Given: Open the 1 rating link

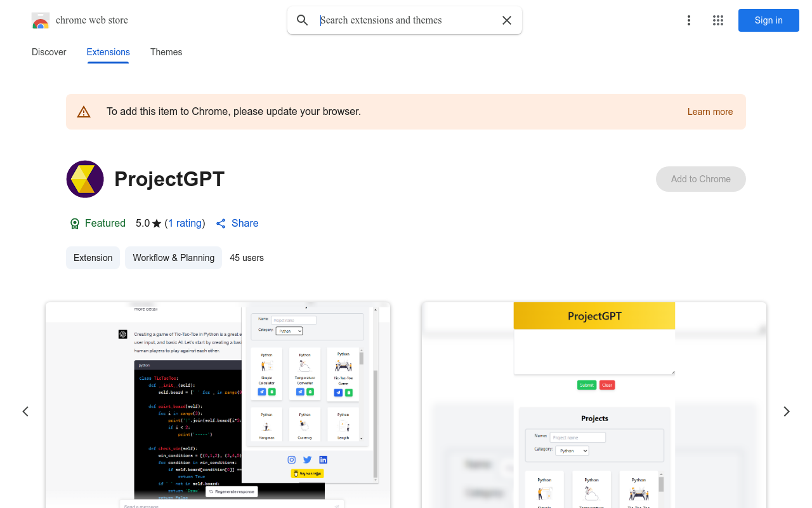Looking at the screenshot, I should coord(185,224).
